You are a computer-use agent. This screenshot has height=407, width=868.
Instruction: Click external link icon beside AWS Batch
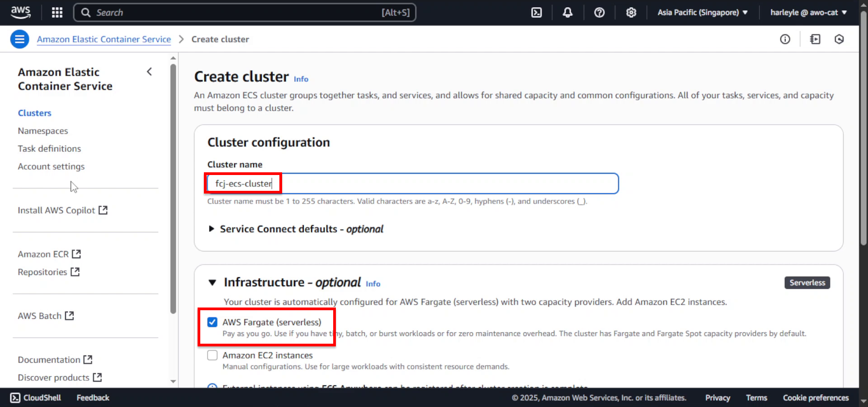69,316
